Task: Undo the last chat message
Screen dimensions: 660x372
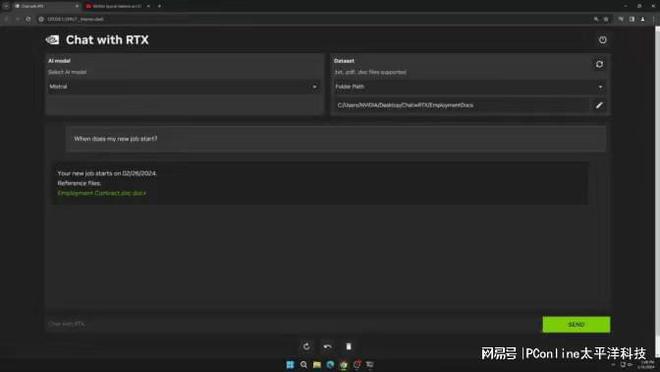Action: point(327,346)
